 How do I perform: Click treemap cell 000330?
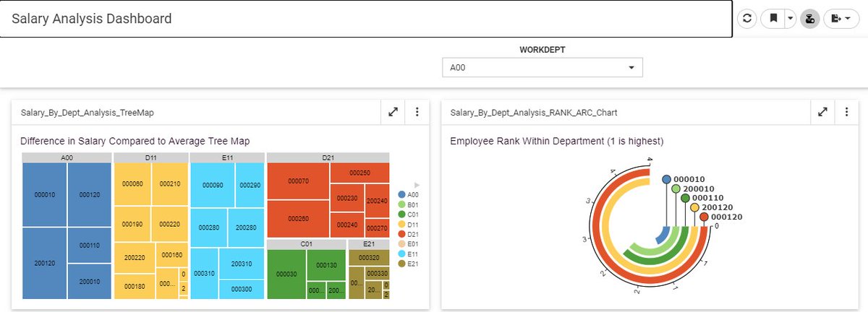[x=378, y=274]
